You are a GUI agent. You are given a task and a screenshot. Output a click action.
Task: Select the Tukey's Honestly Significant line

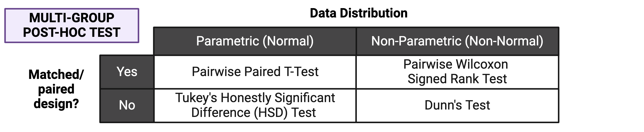[x=255, y=98]
